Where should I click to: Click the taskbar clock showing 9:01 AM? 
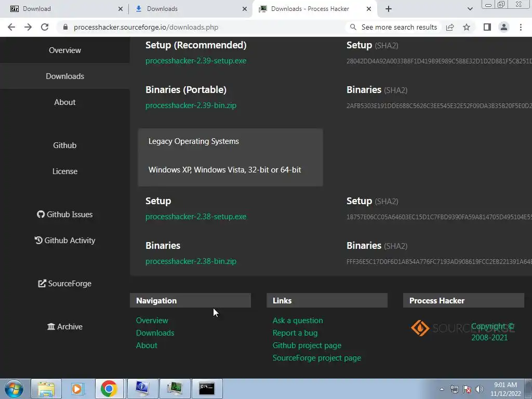pos(506,389)
